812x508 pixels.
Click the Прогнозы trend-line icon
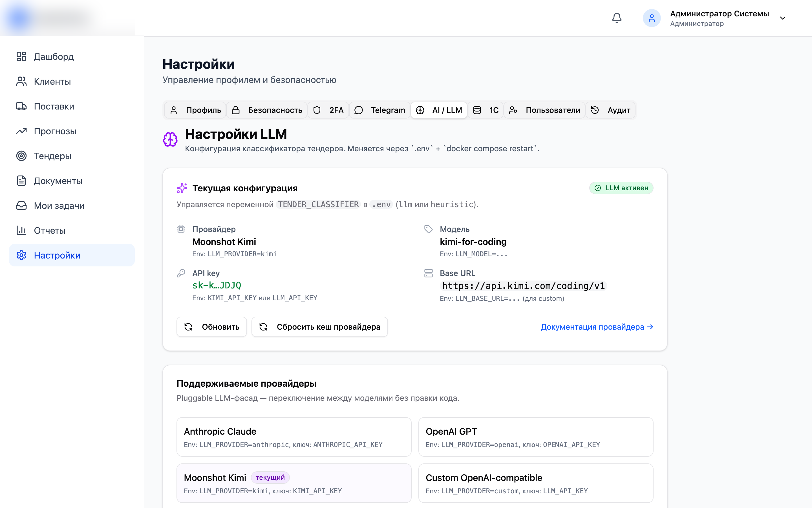[x=21, y=131]
